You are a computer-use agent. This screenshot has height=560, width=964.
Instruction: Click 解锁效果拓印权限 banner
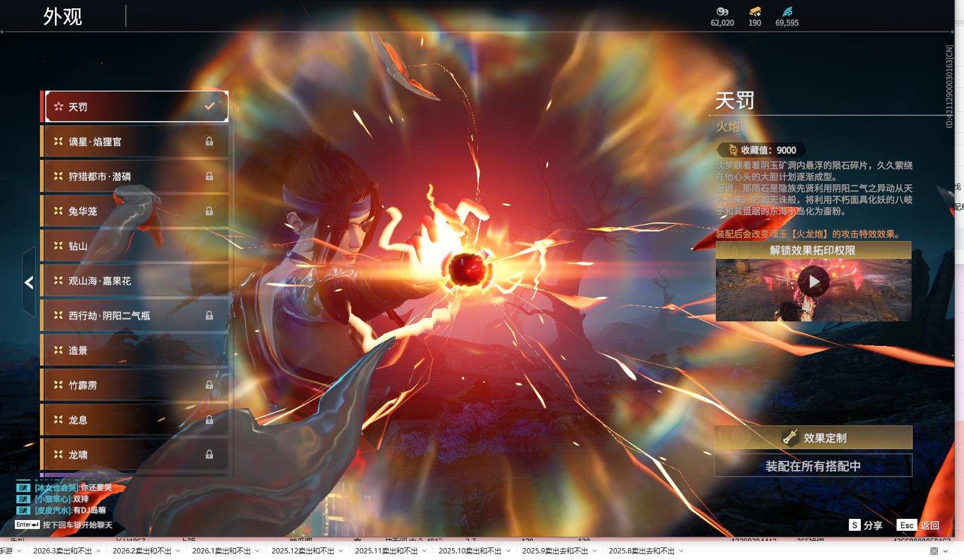click(x=814, y=250)
